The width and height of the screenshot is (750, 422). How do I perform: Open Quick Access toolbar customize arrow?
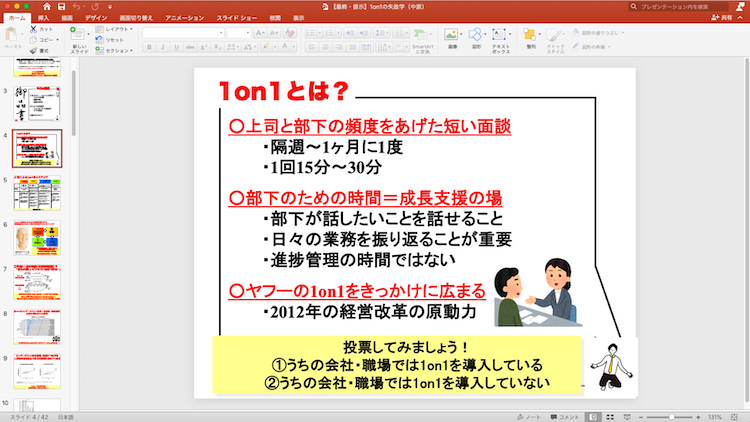(110, 7)
